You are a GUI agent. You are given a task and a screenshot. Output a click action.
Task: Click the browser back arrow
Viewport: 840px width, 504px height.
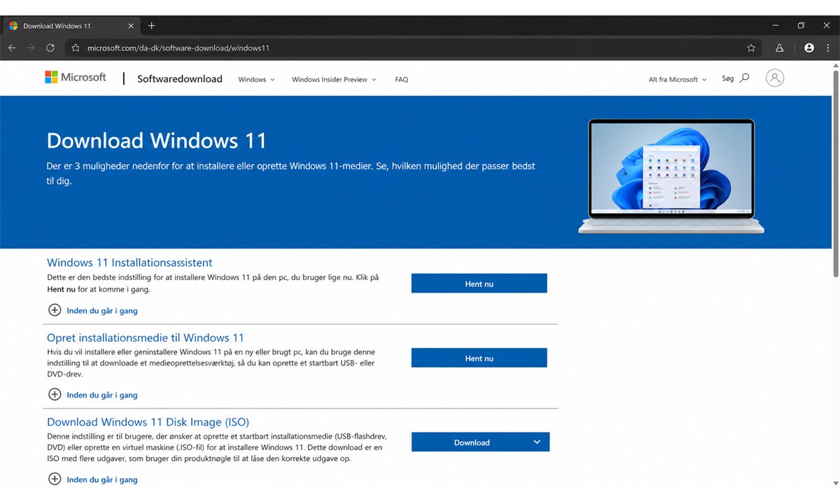[x=12, y=48]
